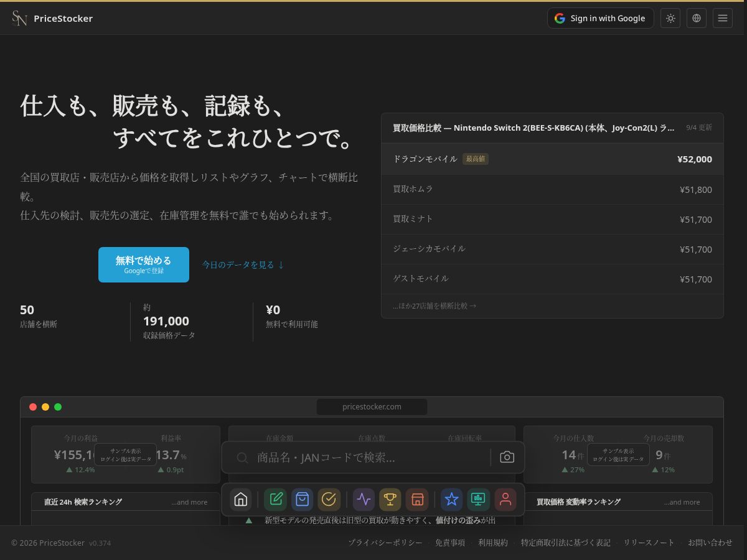Image resolution: width=747 pixels, height=560 pixels.
Task: Click …and more beside 検索ランキング
Action: click(189, 502)
